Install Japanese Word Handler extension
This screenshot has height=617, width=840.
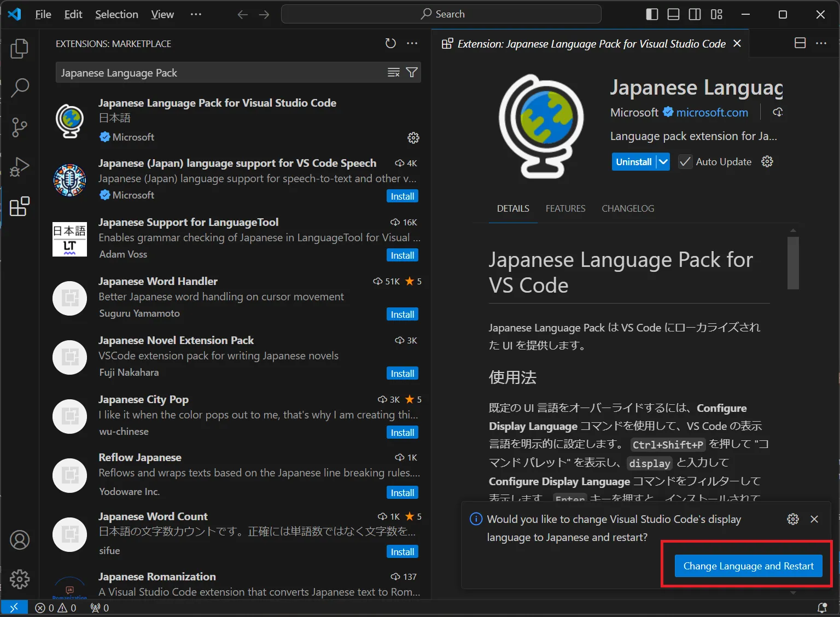[402, 315]
